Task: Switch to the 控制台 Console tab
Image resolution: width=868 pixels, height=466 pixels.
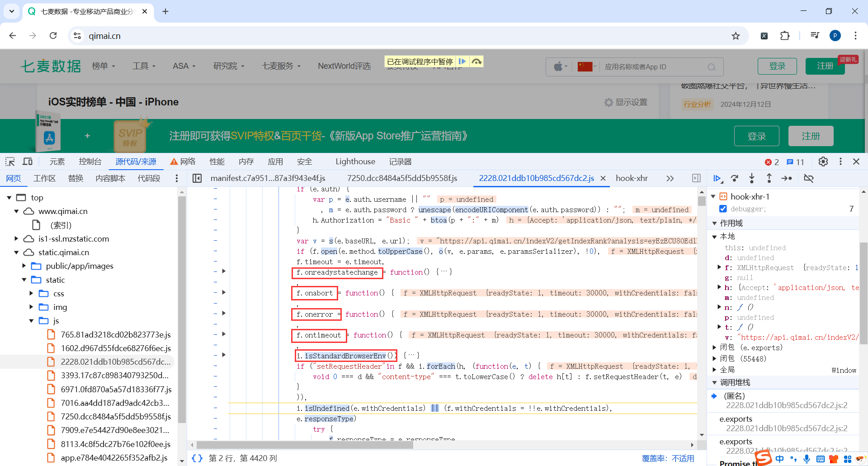Action: [x=90, y=162]
